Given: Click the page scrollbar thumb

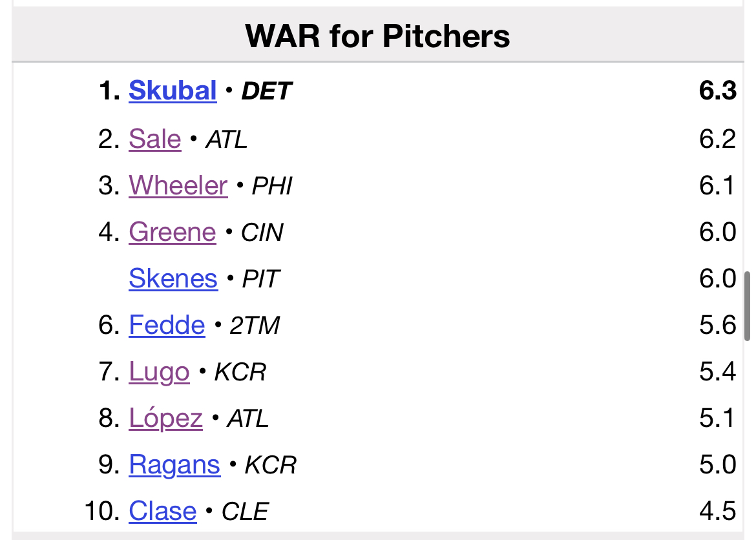Looking at the screenshot, I should pyautogui.click(x=747, y=306).
